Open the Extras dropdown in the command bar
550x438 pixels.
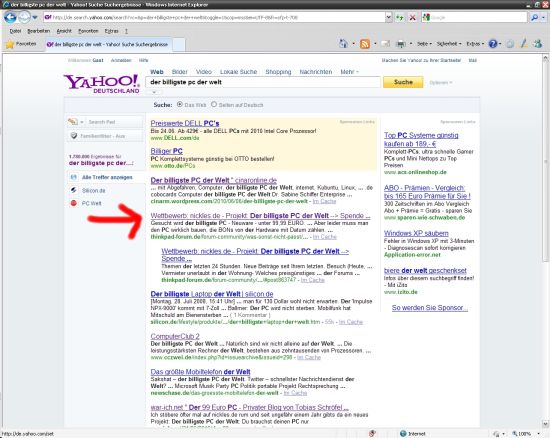[x=475, y=44]
